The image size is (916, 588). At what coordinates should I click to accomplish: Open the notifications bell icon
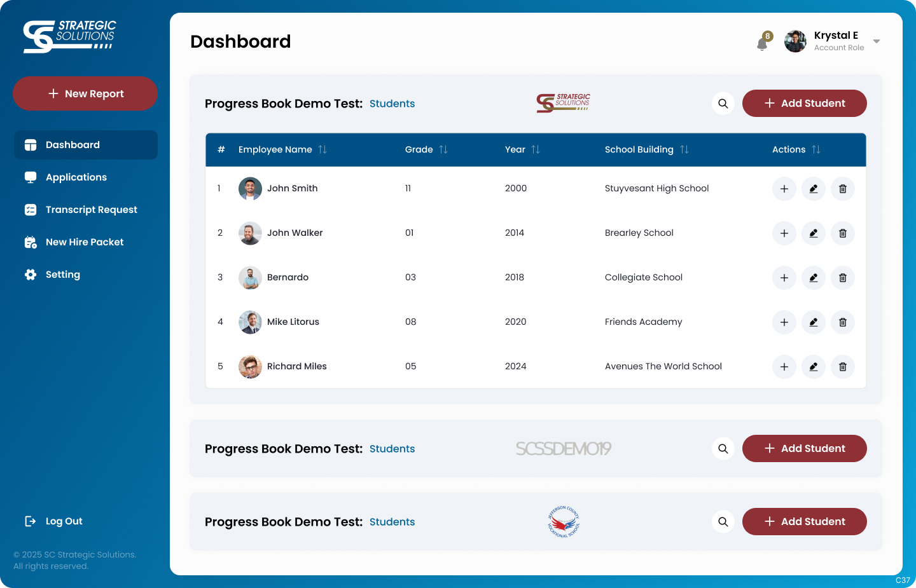pos(762,43)
